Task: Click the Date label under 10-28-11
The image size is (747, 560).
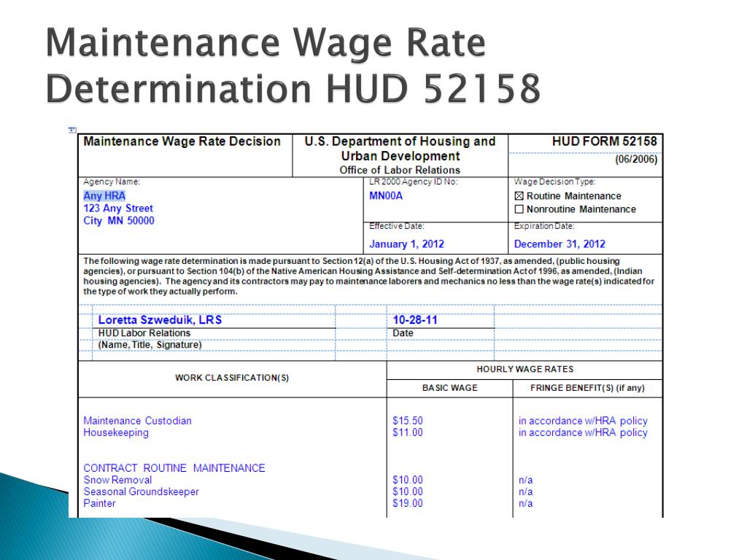Action: click(403, 332)
